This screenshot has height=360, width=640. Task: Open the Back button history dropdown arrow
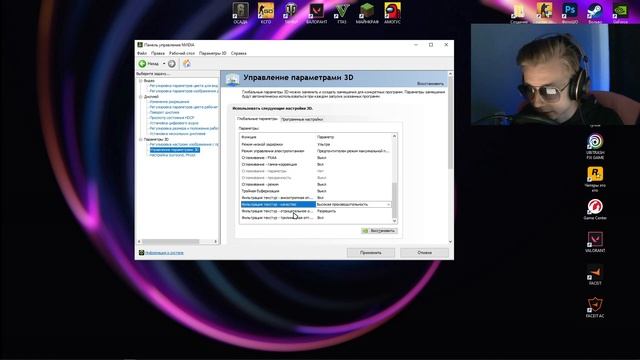point(164,64)
